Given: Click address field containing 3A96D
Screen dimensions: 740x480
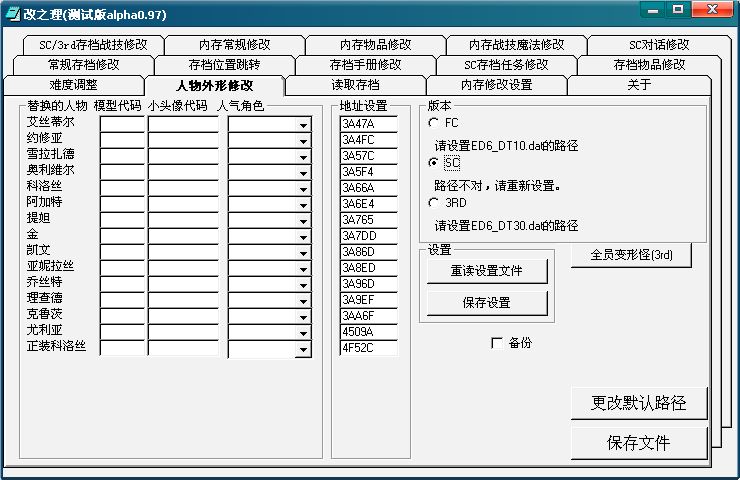Looking at the screenshot, I should (x=369, y=284).
